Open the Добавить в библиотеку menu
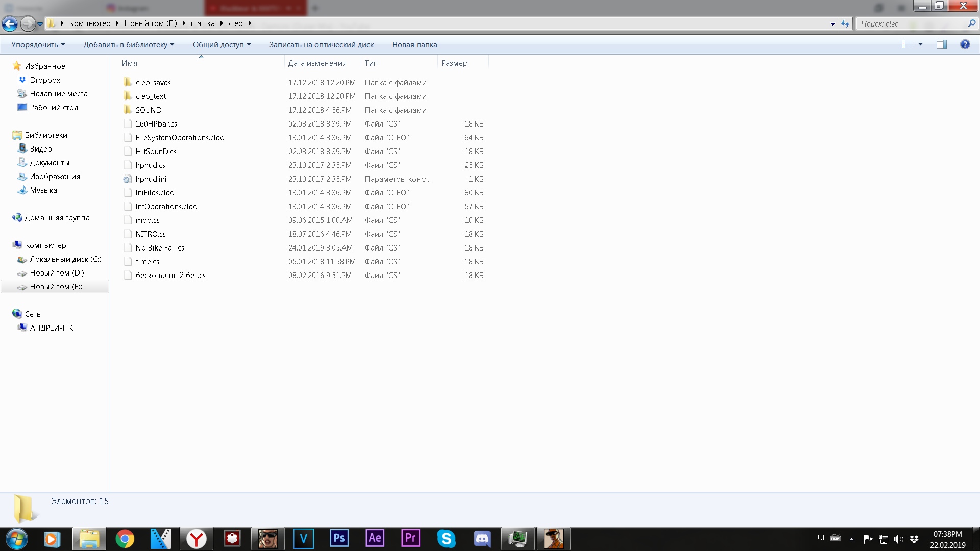 tap(129, 44)
